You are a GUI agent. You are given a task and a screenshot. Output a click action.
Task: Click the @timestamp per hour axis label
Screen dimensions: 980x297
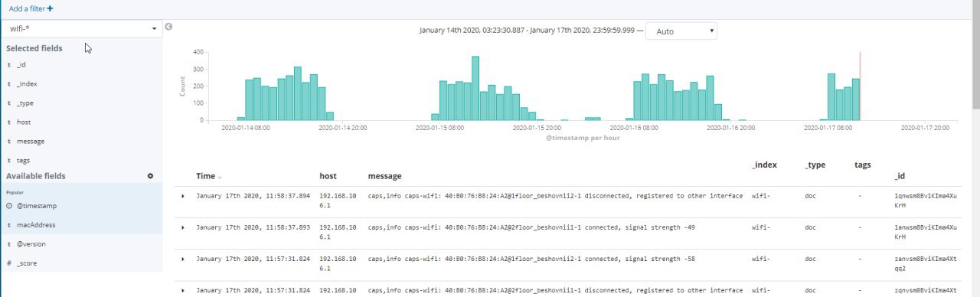(582, 139)
